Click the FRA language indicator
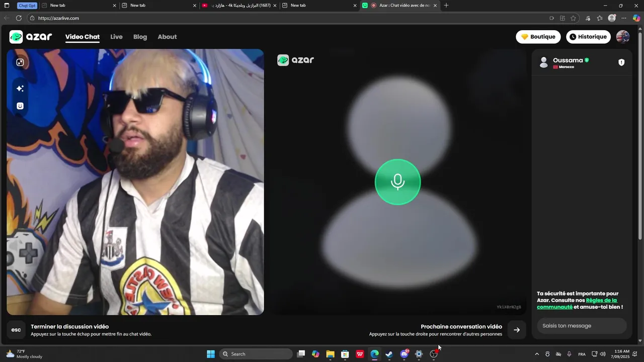Image resolution: width=644 pixels, height=362 pixels. tap(582, 354)
